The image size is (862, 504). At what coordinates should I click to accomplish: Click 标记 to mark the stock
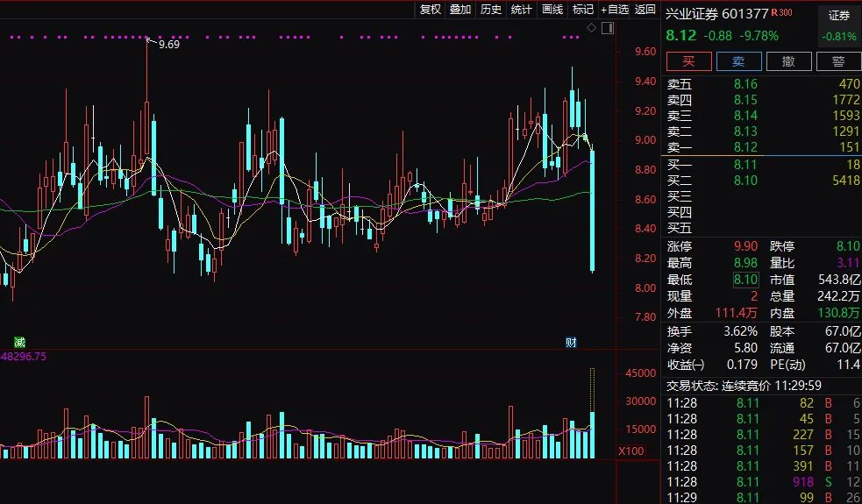pyautogui.click(x=583, y=10)
